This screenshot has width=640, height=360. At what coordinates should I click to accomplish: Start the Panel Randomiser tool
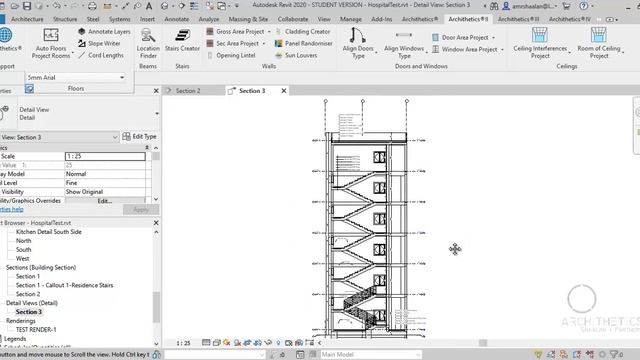click(x=304, y=43)
